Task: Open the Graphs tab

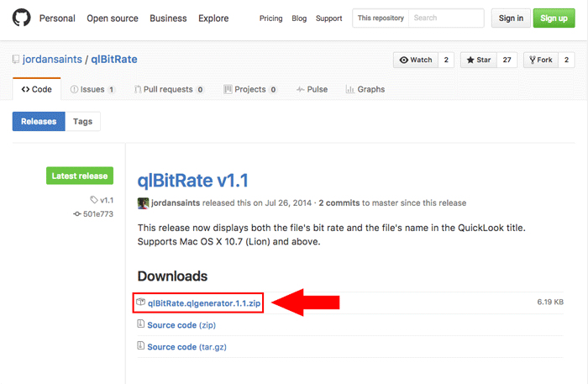Action: (365, 89)
